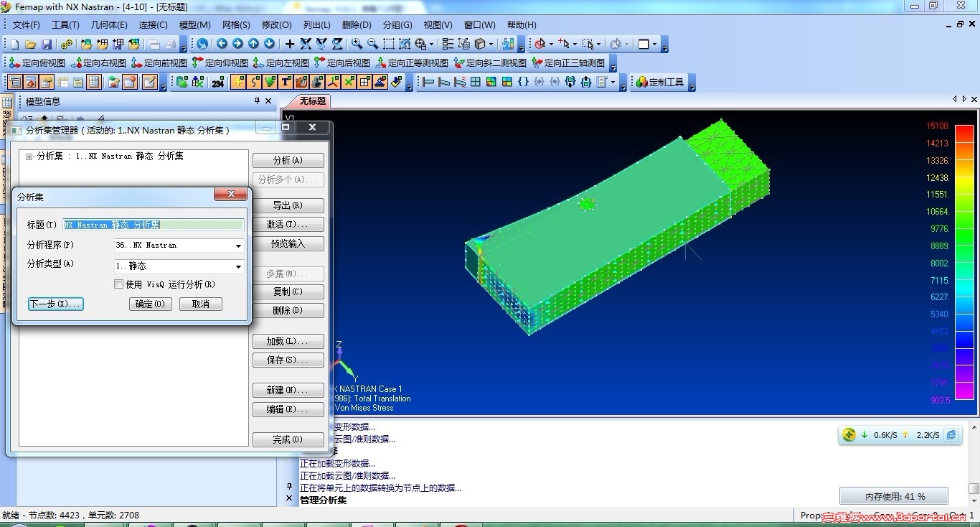Toggle pin on 模型信息 panel
This screenshot has width=980, height=527.
(x=258, y=101)
